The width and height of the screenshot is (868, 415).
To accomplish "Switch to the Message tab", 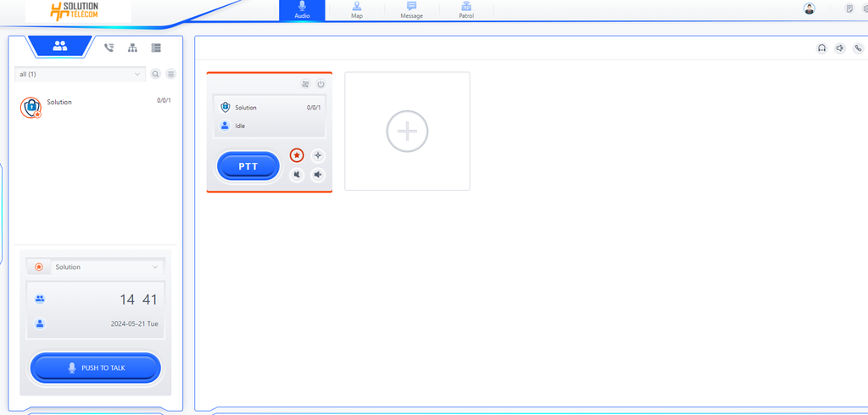I will click(x=411, y=10).
